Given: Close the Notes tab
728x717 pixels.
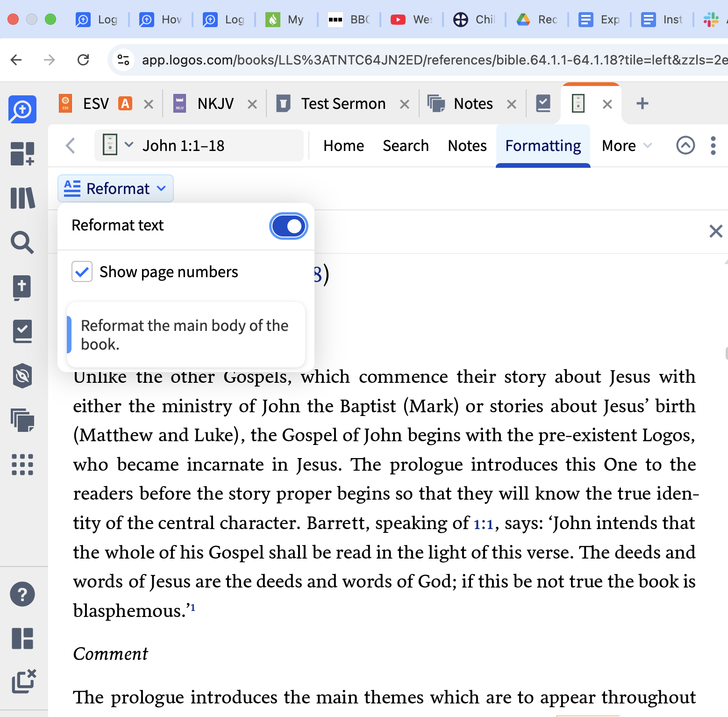Looking at the screenshot, I should 512,104.
